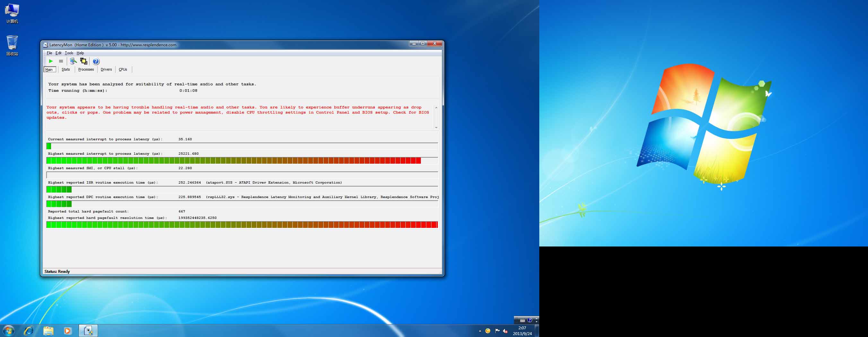Viewport: 868px width, 337px height.
Task: Click the current latency value 35.160
Action: click(185, 139)
